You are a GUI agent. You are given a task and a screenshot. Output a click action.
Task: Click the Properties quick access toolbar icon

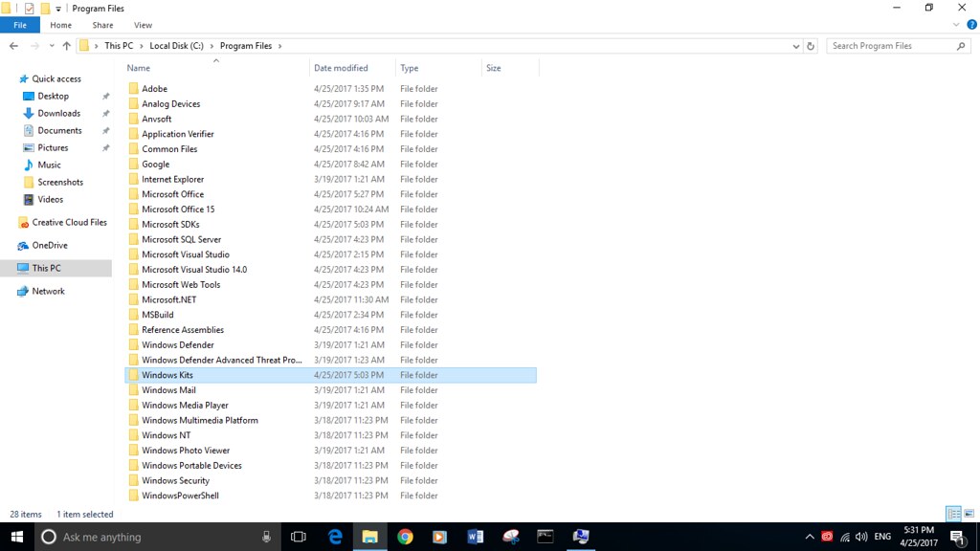[x=29, y=8]
